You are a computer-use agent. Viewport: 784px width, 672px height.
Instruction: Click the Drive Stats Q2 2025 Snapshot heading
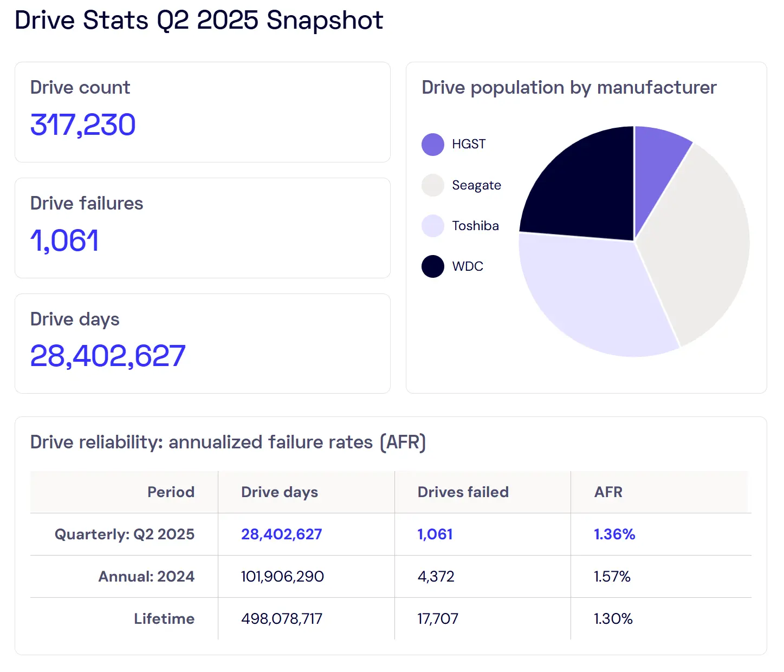coord(199,21)
